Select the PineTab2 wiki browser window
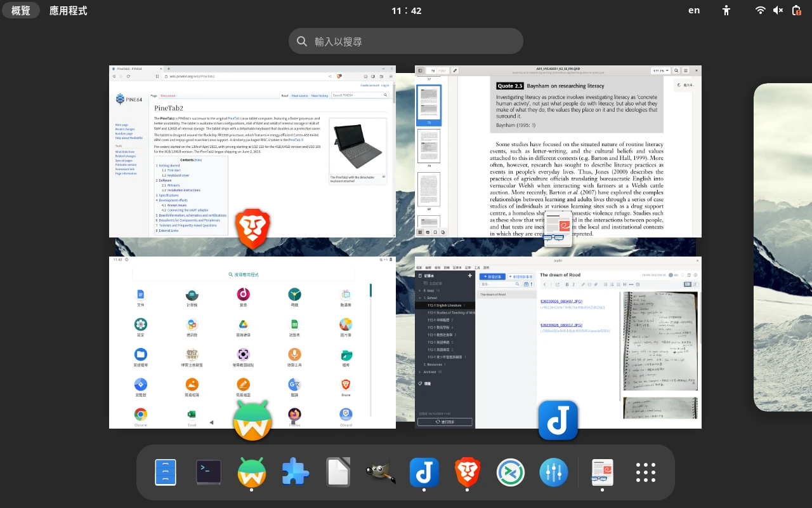The width and height of the screenshot is (812, 508). (252, 151)
